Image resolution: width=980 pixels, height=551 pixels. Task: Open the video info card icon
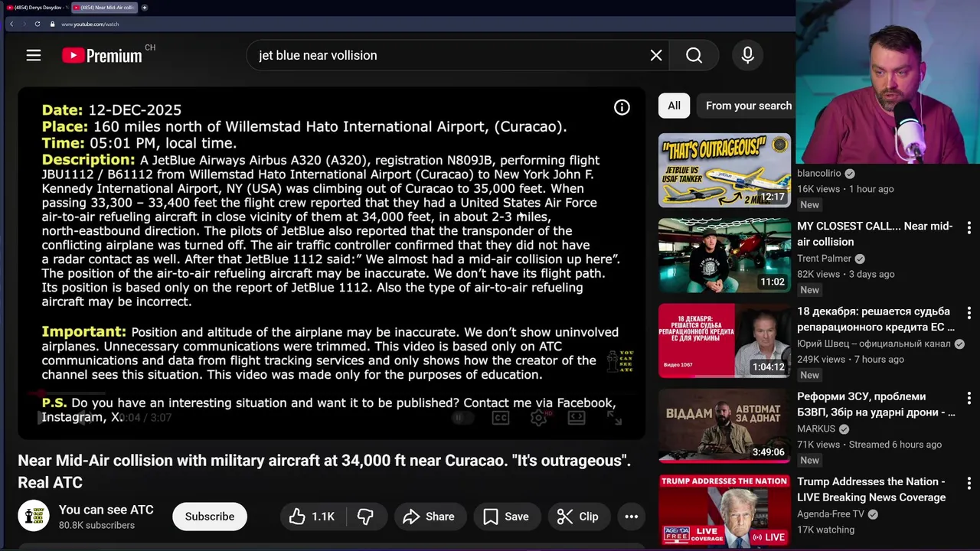coord(622,108)
